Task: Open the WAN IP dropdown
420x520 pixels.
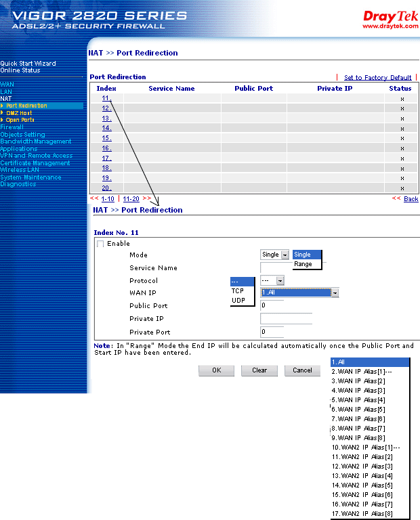Action: pos(299,292)
